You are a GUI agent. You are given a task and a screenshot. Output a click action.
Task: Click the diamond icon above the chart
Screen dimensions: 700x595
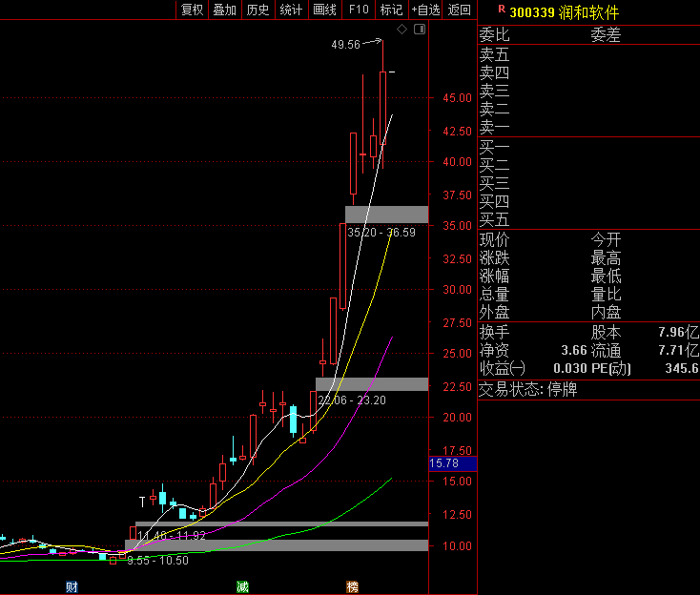tap(401, 30)
